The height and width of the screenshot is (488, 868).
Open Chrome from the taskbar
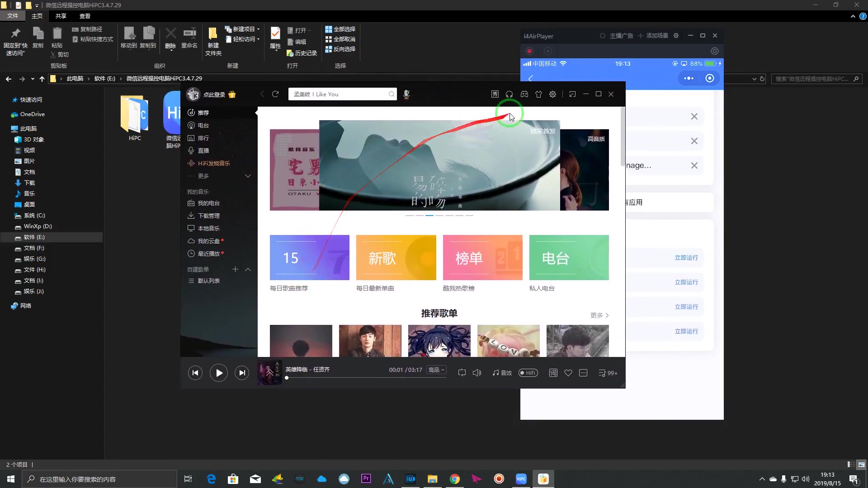pos(455,479)
